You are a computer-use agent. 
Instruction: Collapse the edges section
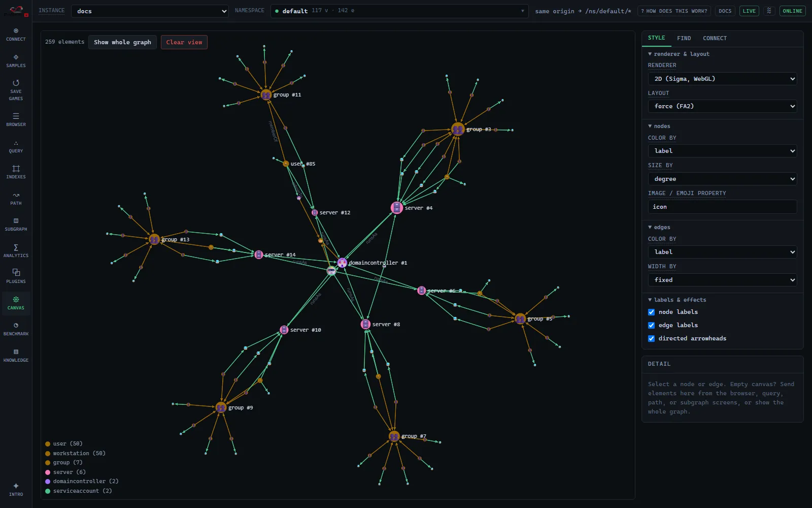659,227
